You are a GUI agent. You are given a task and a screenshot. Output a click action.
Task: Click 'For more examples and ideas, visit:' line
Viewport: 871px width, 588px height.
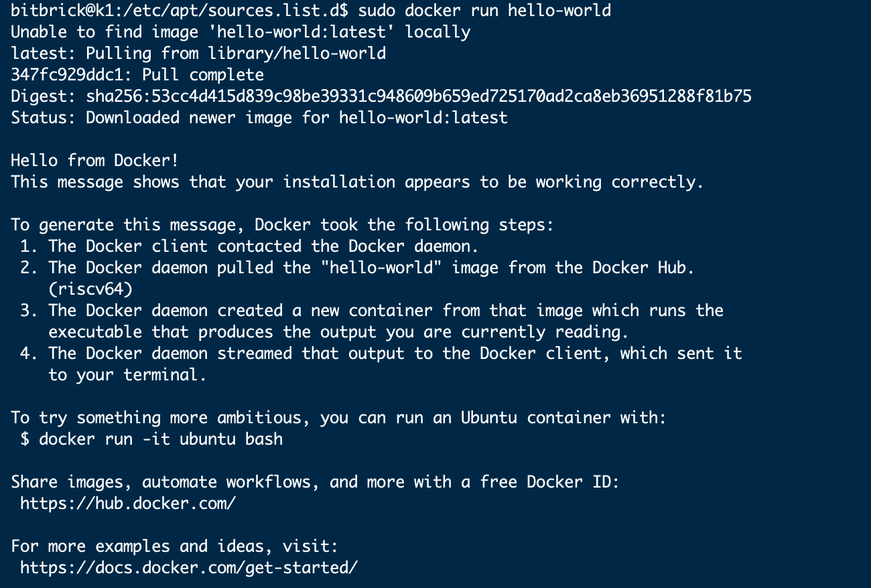tap(175, 546)
